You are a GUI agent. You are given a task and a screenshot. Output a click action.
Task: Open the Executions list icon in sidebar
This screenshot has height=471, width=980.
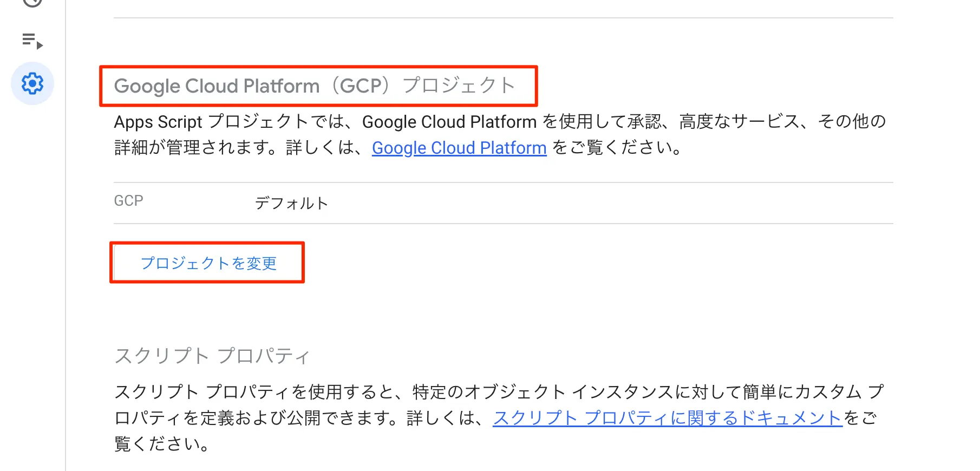click(32, 41)
